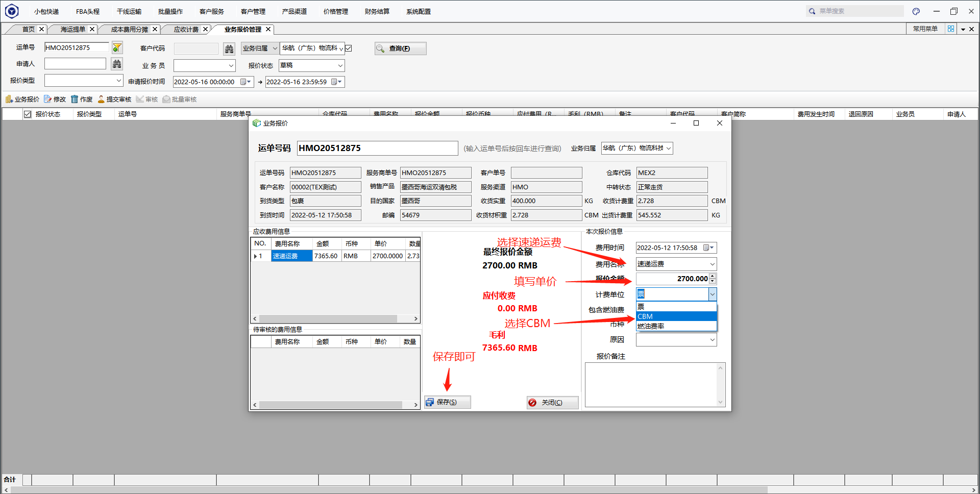Select 燃油费率 option in the dropdown list
980x494 pixels.
(676, 326)
